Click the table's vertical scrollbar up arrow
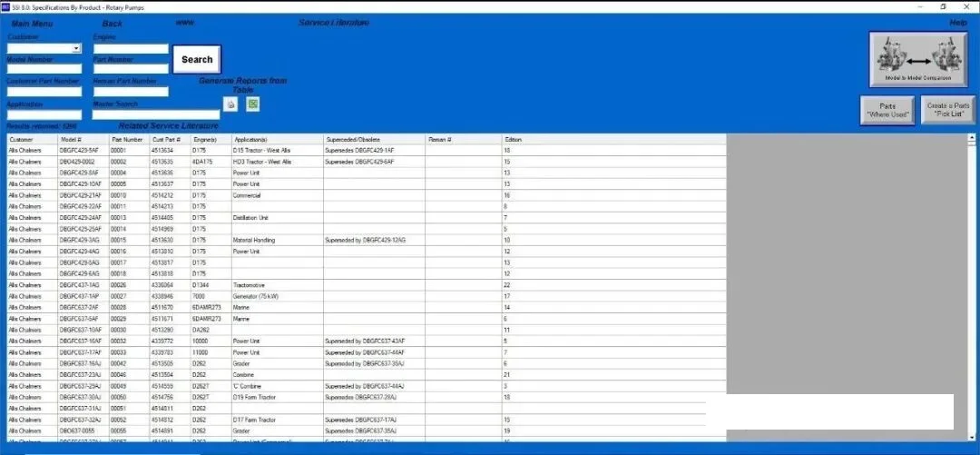 pyautogui.click(x=971, y=137)
